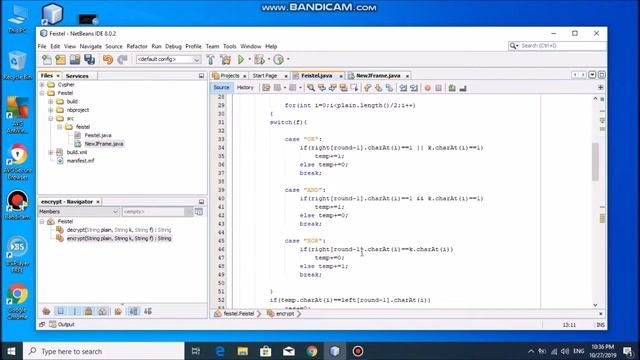
Task: Click the Undo toolbar icon
Action: pyautogui.click(x=108, y=60)
